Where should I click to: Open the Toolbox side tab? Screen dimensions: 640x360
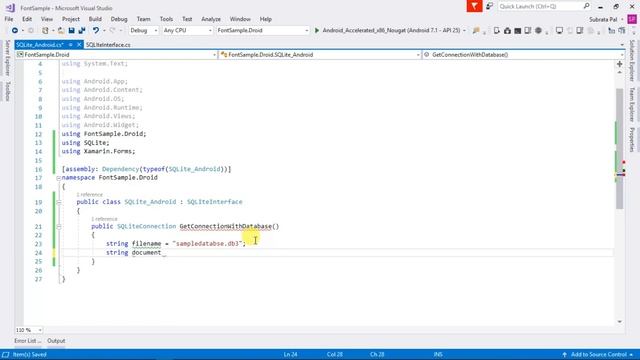(7, 91)
